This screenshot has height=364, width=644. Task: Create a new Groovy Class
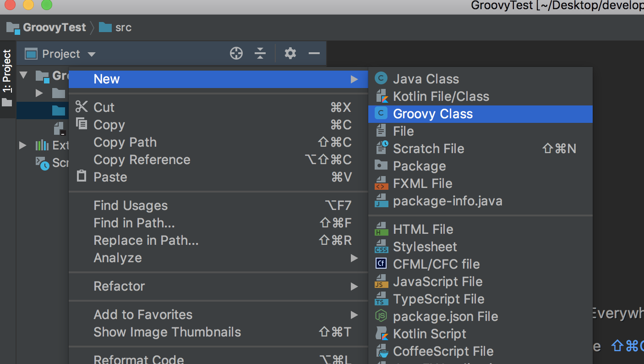[480, 114]
